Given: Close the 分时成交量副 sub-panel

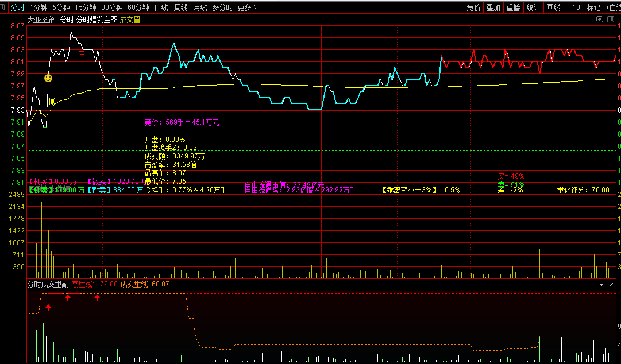Looking at the screenshot, I should (611, 284).
